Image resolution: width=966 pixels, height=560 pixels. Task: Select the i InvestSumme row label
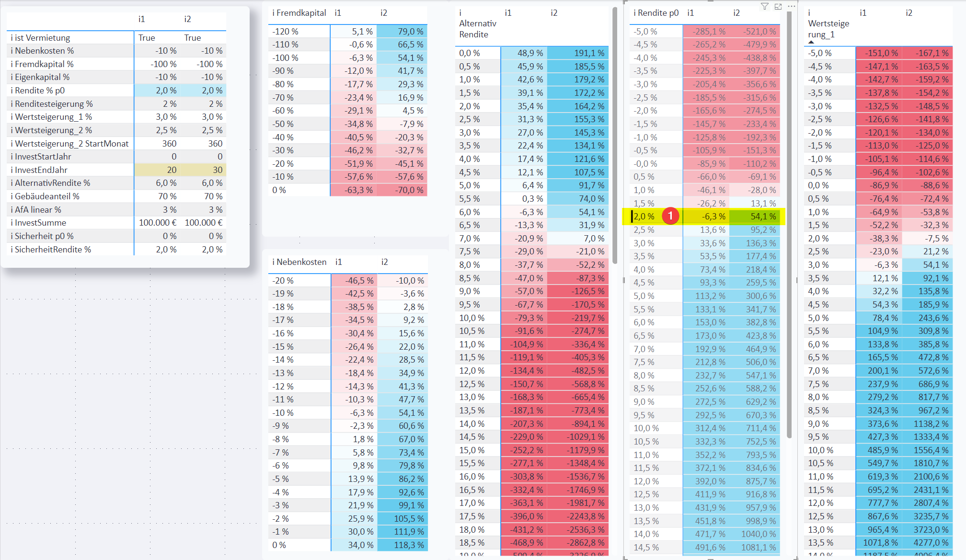pyautogui.click(x=38, y=223)
